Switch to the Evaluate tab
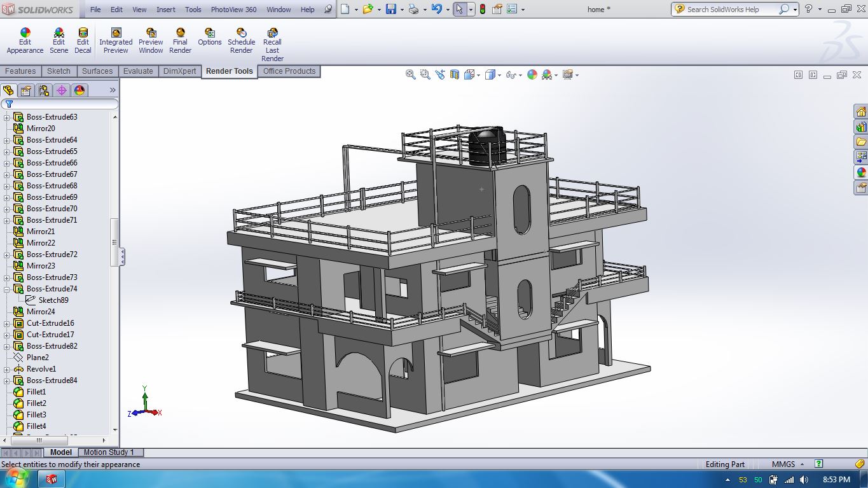This screenshot has width=868, height=488. (x=138, y=71)
